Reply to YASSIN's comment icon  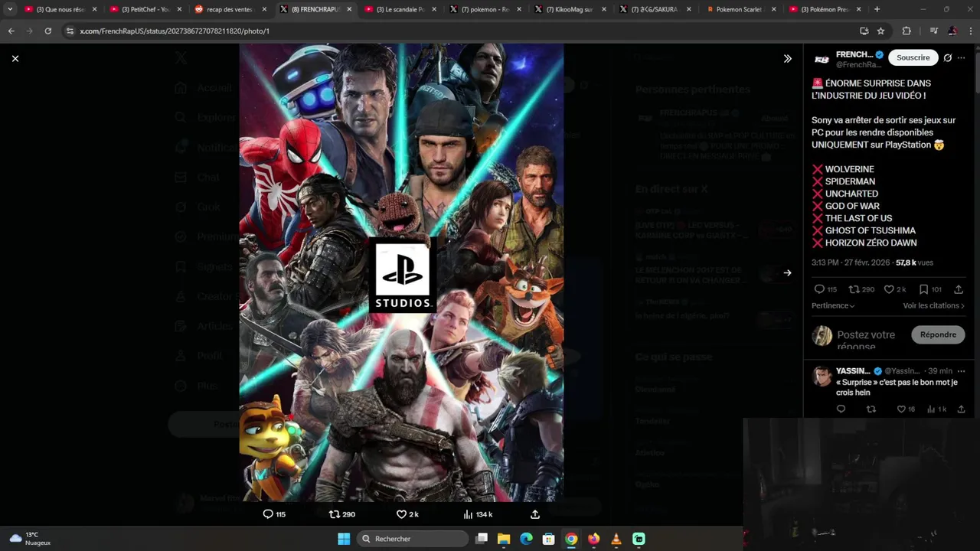tap(841, 409)
